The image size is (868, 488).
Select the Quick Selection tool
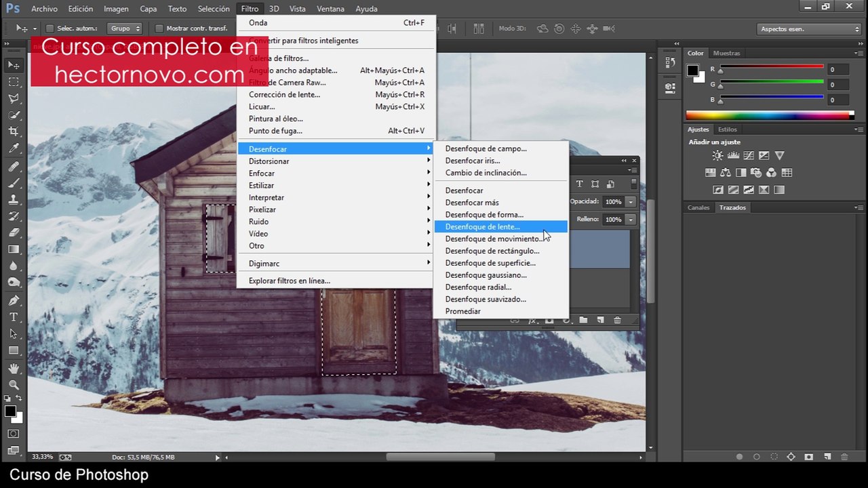tap(14, 115)
